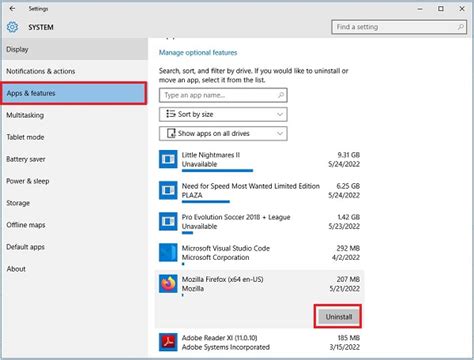Click the Settings gear icon
Viewport: 474px width, 360px height.
(13, 27)
